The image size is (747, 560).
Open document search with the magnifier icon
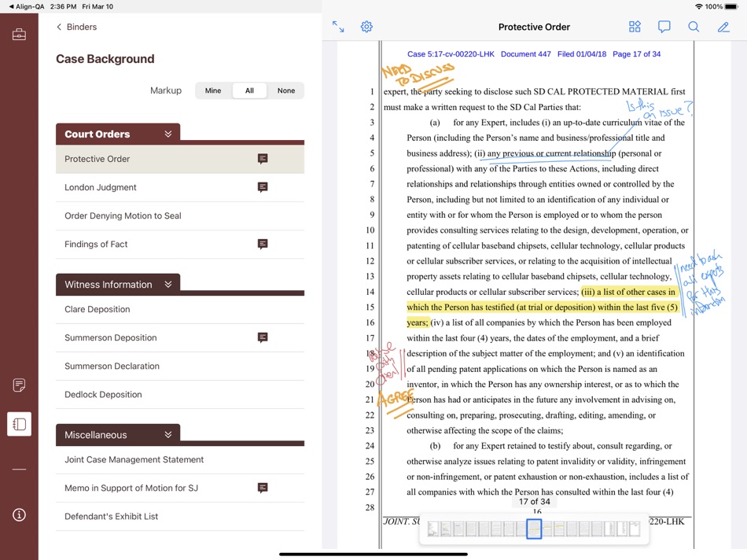coord(693,26)
